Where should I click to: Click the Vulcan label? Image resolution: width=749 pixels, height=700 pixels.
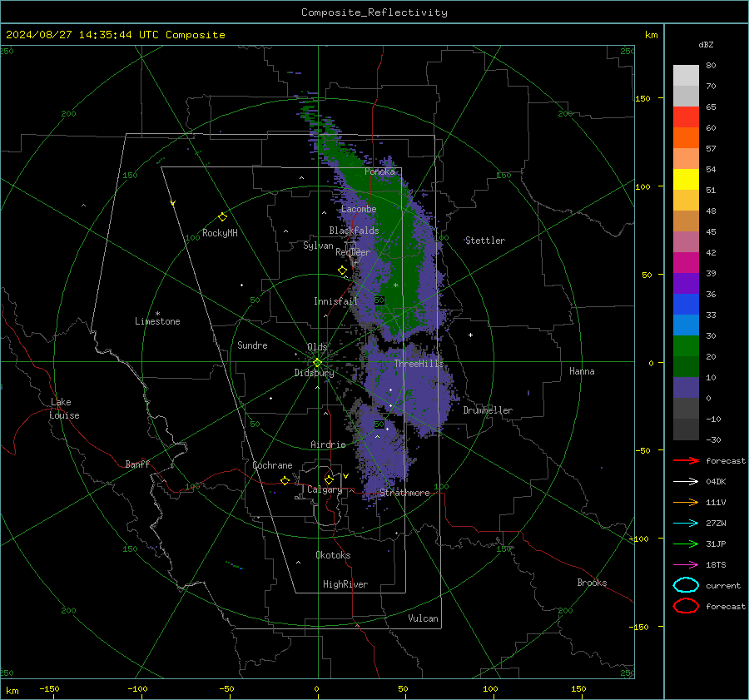(423, 618)
